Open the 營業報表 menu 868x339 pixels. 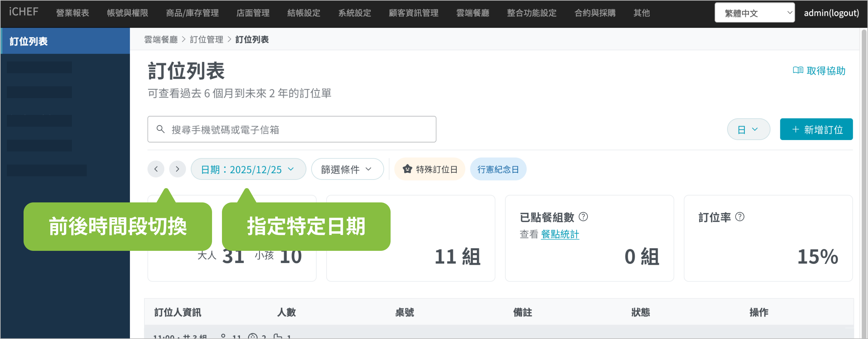click(x=73, y=13)
